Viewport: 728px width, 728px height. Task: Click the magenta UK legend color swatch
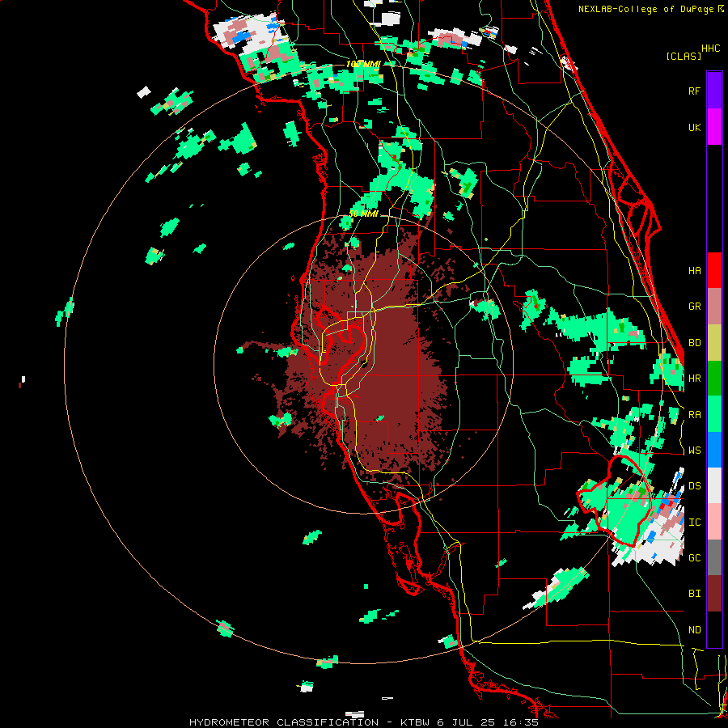click(714, 126)
